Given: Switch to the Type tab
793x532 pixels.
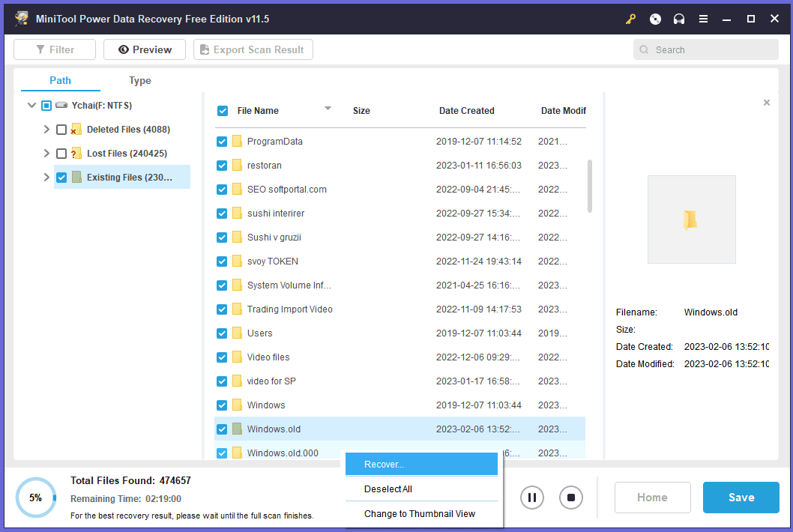Looking at the screenshot, I should pos(139,81).
